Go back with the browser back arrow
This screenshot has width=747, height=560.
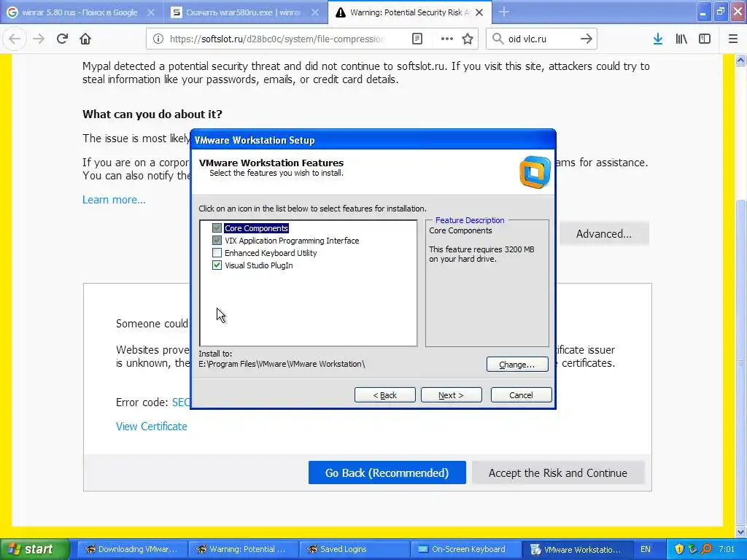15,39
